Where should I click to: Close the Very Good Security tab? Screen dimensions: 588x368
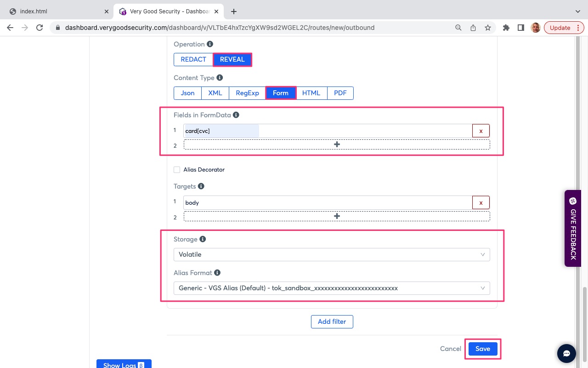pyautogui.click(x=216, y=11)
